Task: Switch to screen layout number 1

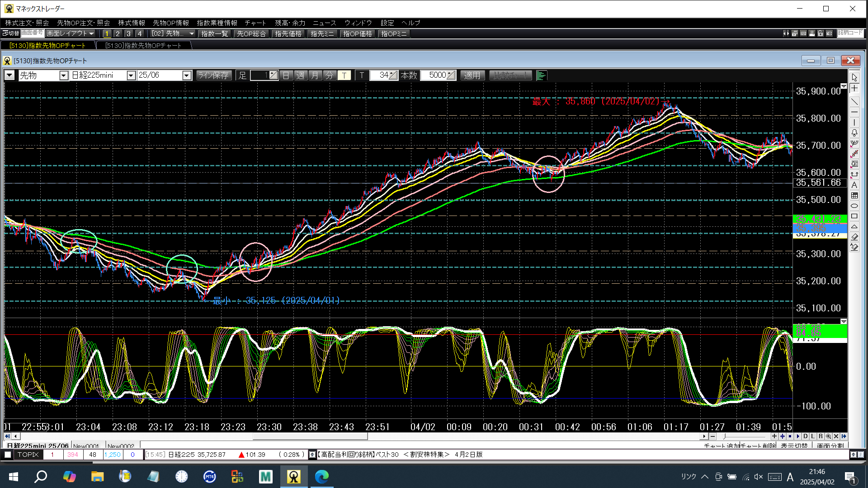Action: click(x=107, y=34)
